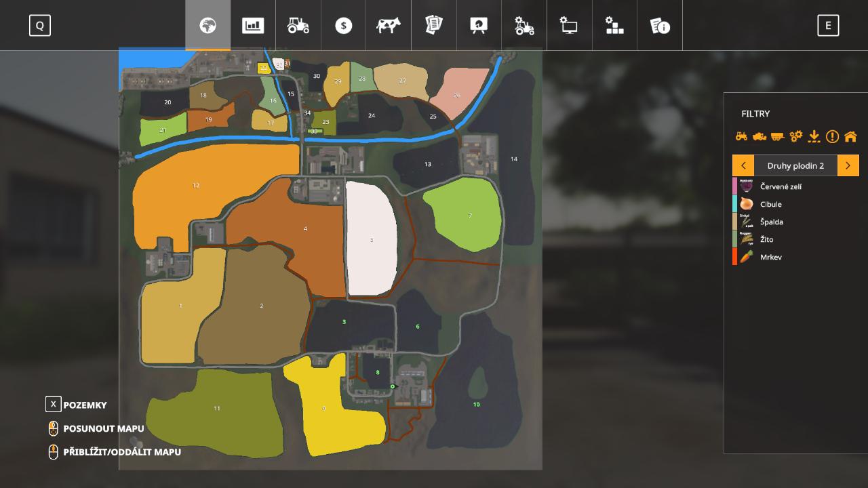This screenshot has width=868, height=488.
Task: Select field 20 on the map
Action: [167, 102]
